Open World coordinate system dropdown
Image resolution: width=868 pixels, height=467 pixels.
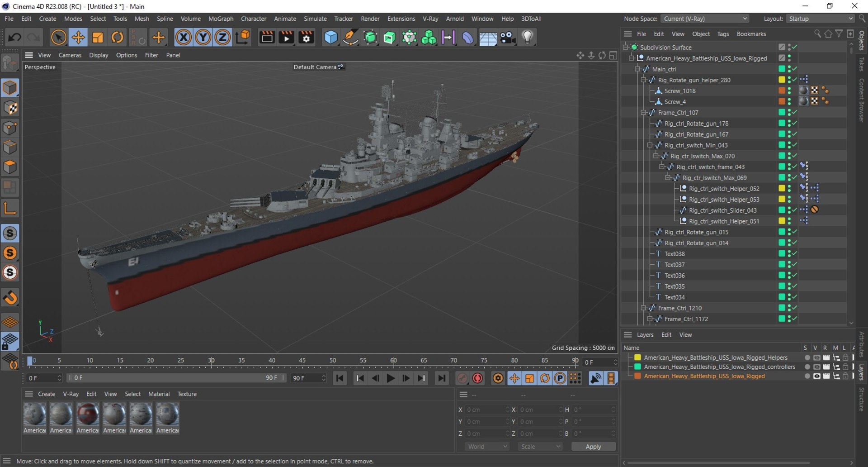(487, 447)
